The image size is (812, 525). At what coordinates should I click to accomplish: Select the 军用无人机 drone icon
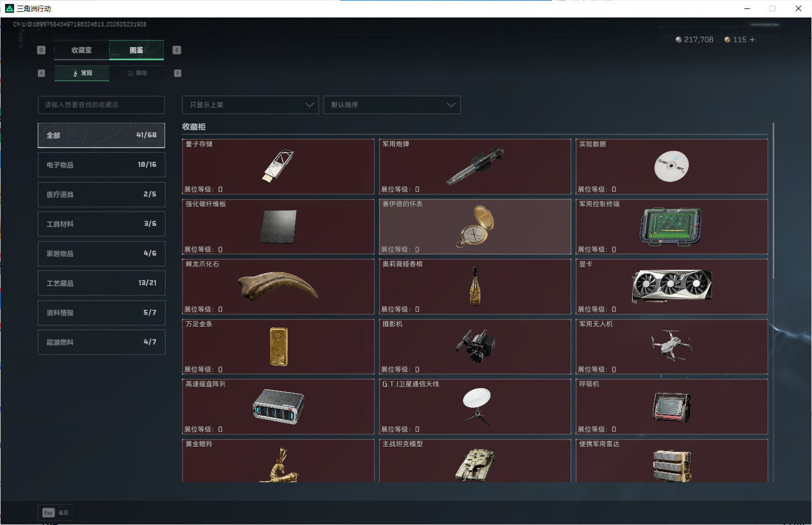(672, 345)
